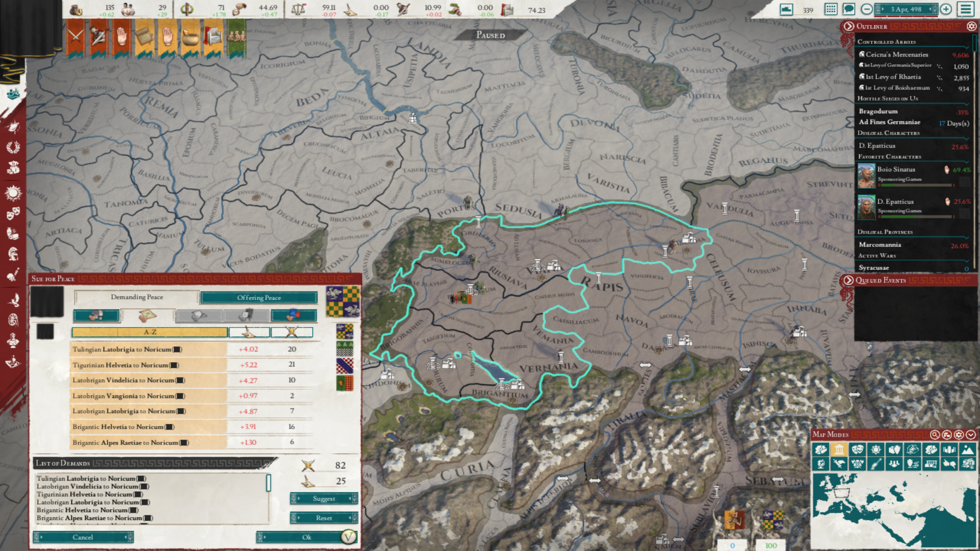Toggle demand Latobrigan Vangionia to Noricum
Viewport: 980px width, 551px height.
tap(192, 396)
